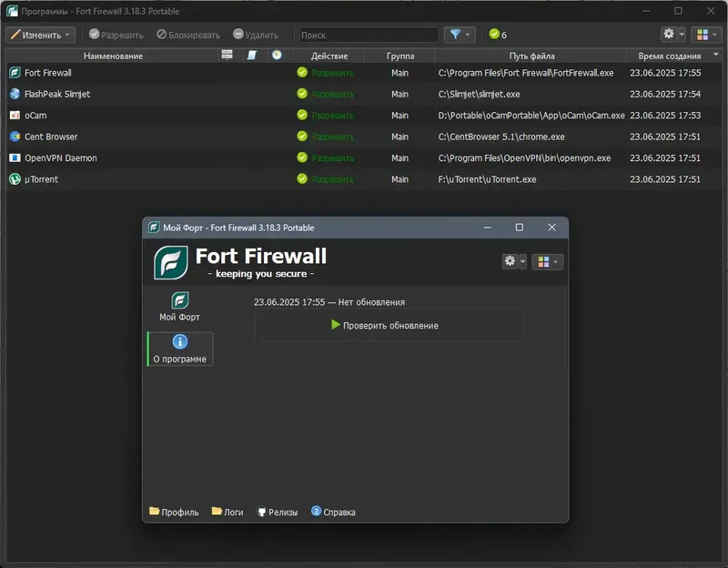The width and height of the screenshot is (728, 568).
Task: Open colored grid menu in Мой Форт window
Action: (548, 262)
